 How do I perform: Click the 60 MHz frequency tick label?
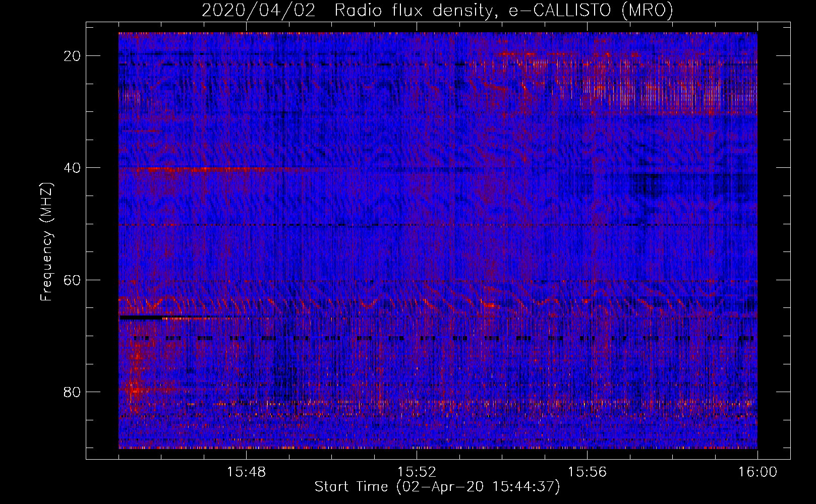click(x=73, y=280)
